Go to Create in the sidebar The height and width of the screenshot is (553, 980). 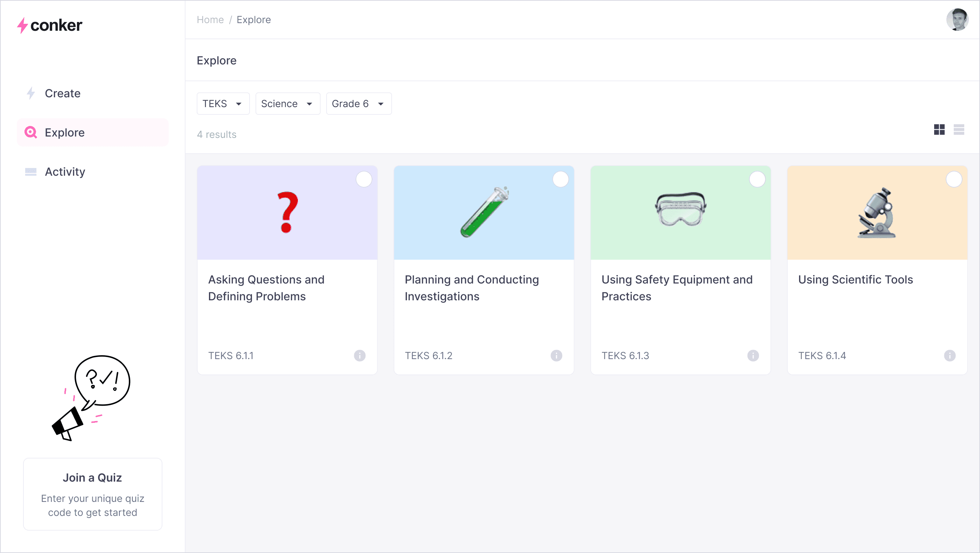[62, 93]
